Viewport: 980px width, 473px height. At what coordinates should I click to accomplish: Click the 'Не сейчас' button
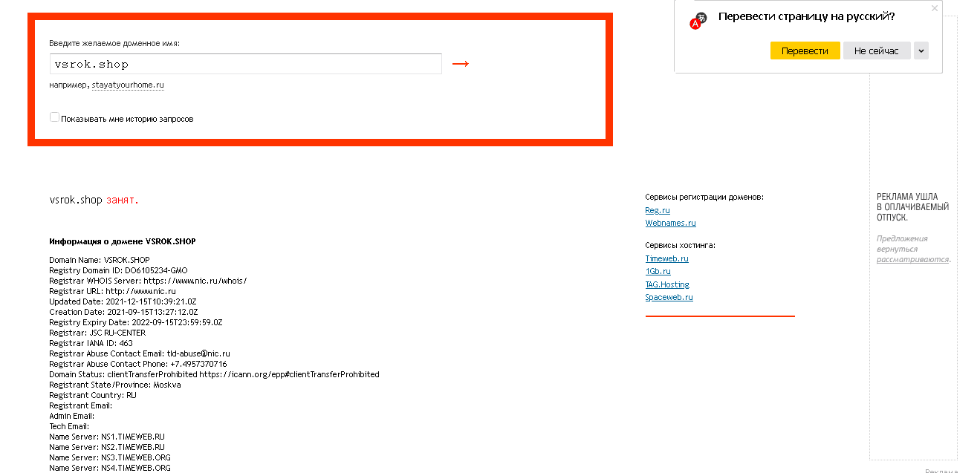[x=876, y=50]
